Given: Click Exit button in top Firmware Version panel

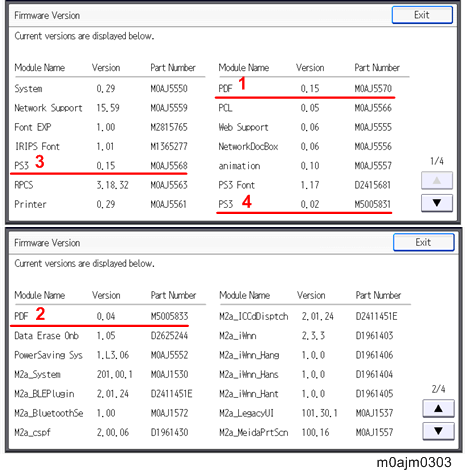Looking at the screenshot, I should point(422,15).
